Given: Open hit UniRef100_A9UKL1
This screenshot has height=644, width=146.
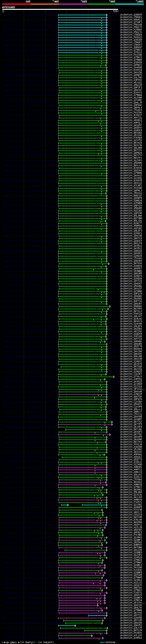Looking at the screenshot, I should click(131, 20).
